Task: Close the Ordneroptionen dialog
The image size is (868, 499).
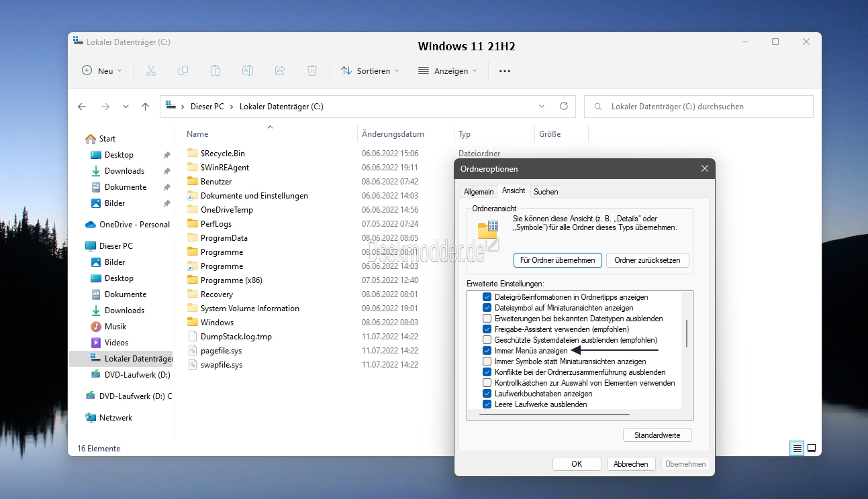Action: point(704,169)
